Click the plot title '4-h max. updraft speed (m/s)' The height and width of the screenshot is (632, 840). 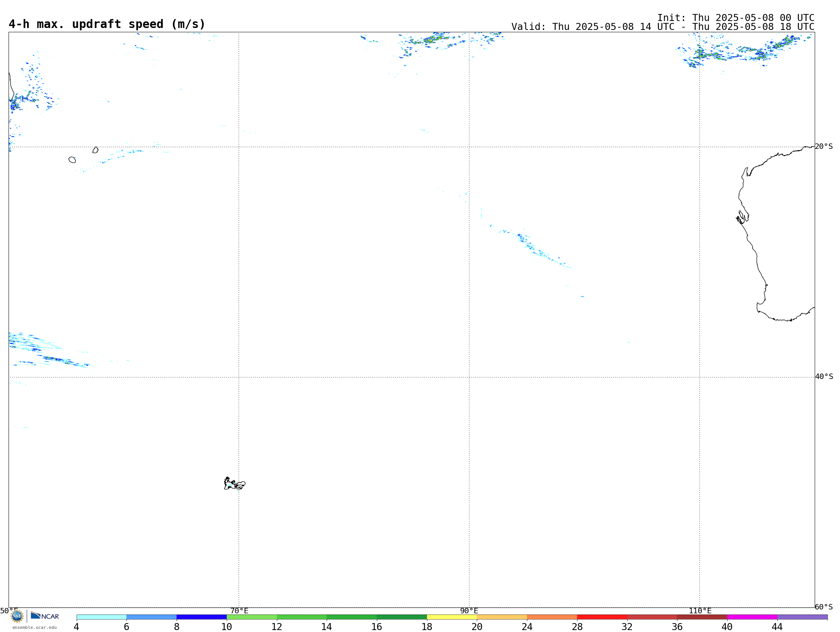click(x=107, y=24)
